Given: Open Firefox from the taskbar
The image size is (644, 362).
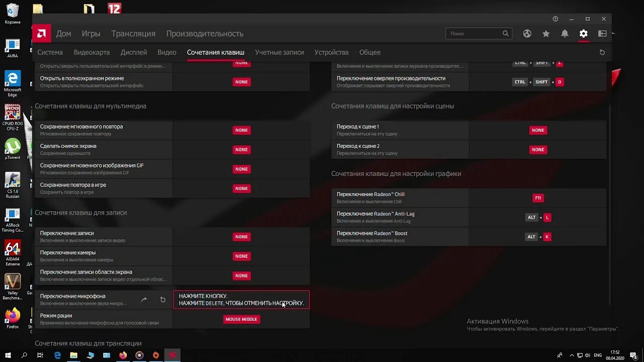Looking at the screenshot, I should pyautogui.click(x=123, y=355).
